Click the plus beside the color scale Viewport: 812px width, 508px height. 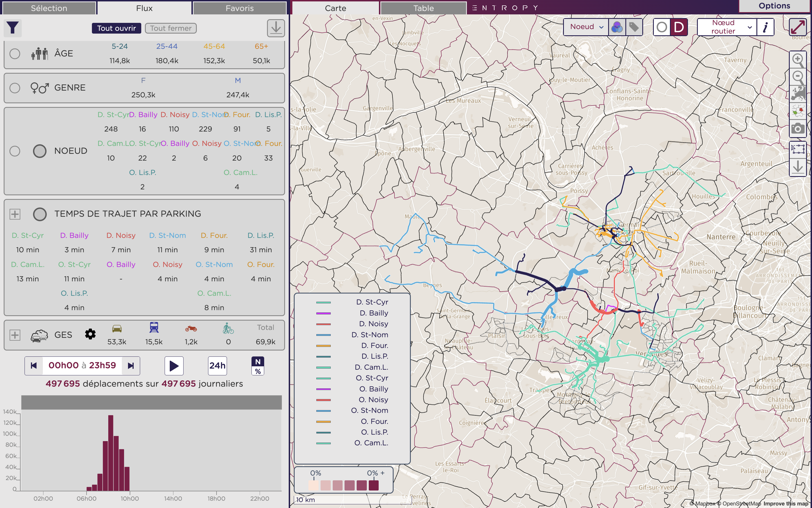(383, 473)
